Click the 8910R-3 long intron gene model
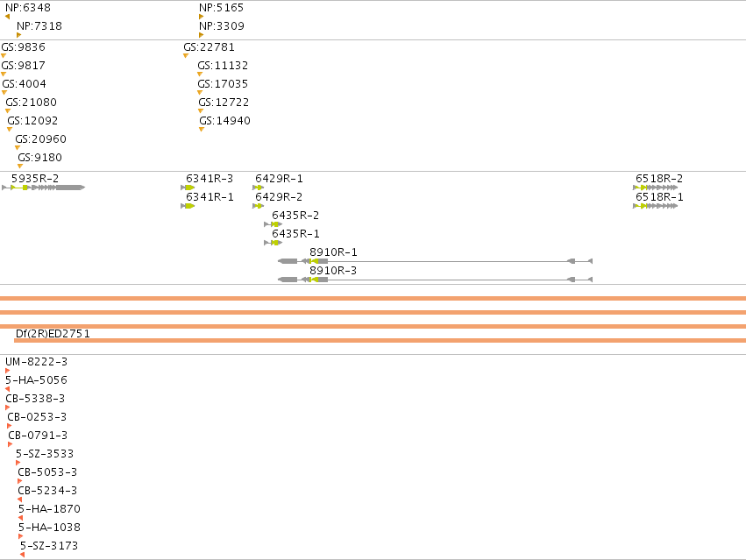The height and width of the screenshot is (560, 746). click(436, 280)
